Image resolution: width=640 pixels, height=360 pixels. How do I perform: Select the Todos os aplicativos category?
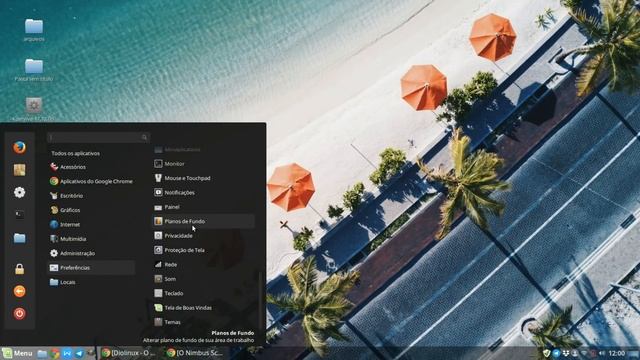pyautogui.click(x=76, y=153)
